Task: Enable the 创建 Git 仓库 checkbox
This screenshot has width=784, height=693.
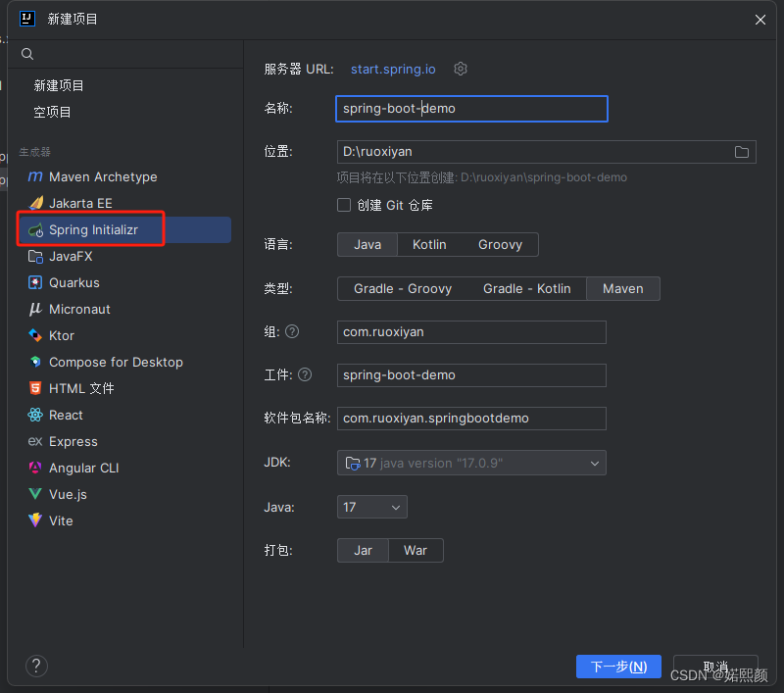Action: pos(344,206)
